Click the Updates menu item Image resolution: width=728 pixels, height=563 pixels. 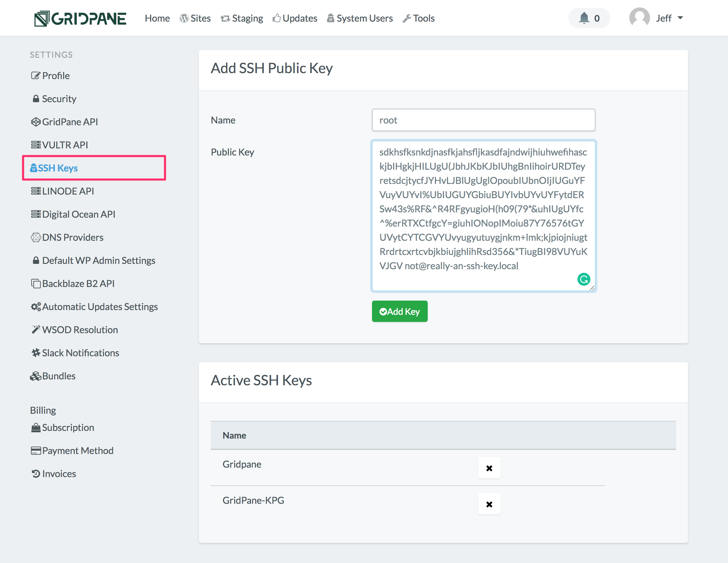294,18
